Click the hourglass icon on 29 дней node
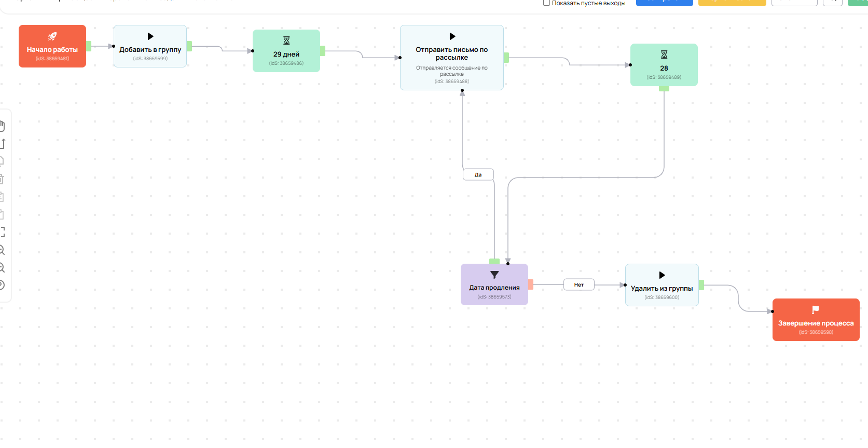This screenshot has height=448, width=868. 286,40
